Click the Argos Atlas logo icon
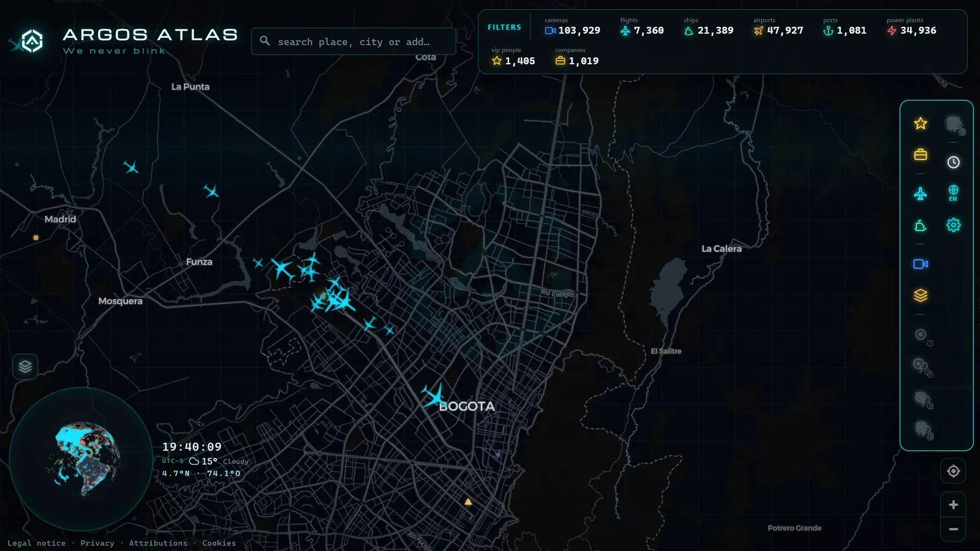The width and height of the screenshot is (980, 551). 32,41
